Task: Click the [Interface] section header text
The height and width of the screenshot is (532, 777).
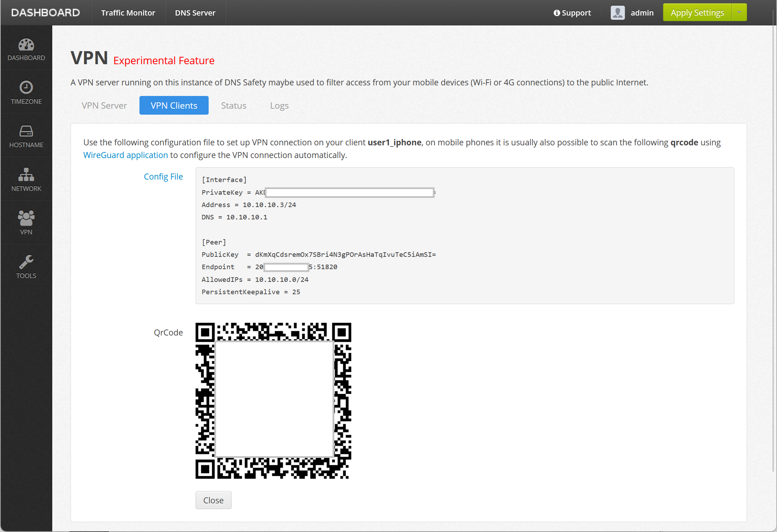Action: [x=224, y=180]
